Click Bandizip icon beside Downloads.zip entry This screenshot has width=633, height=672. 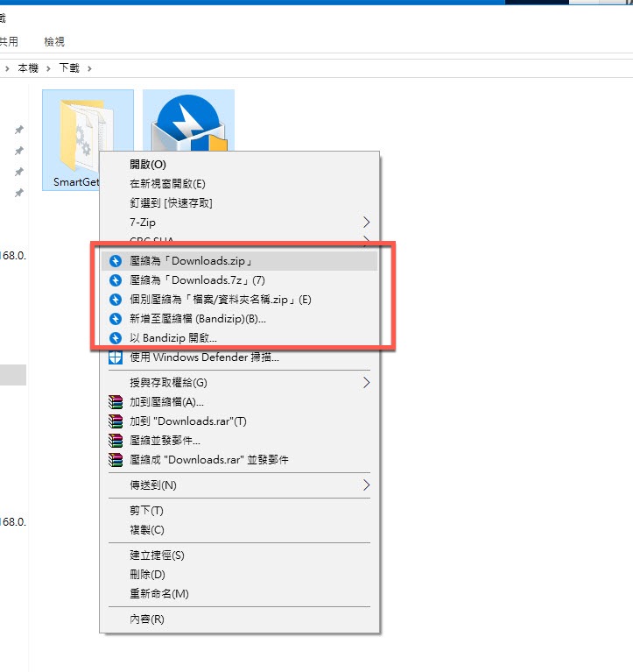point(116,261)
